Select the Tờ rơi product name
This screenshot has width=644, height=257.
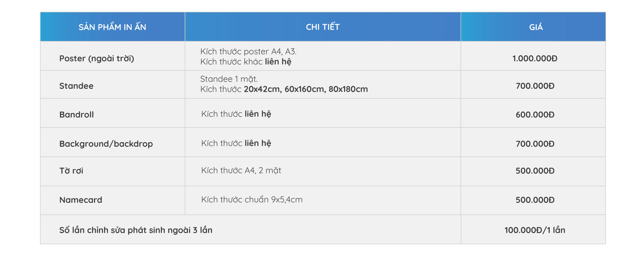coord(71,170)
